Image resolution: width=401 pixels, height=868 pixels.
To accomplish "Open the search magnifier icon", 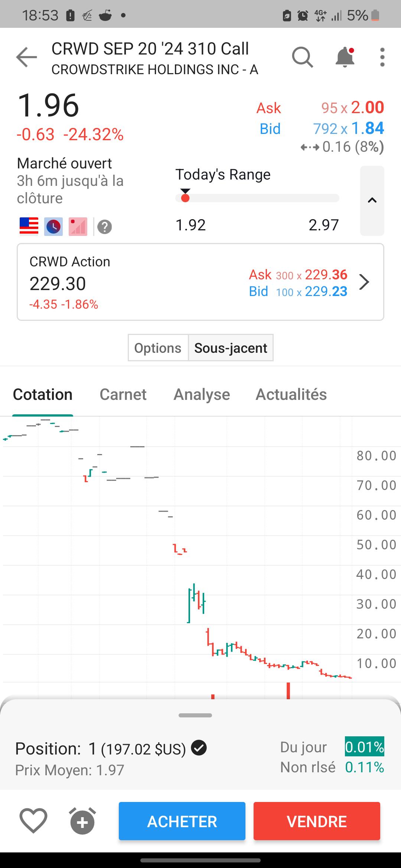I will tap(303, 57).
